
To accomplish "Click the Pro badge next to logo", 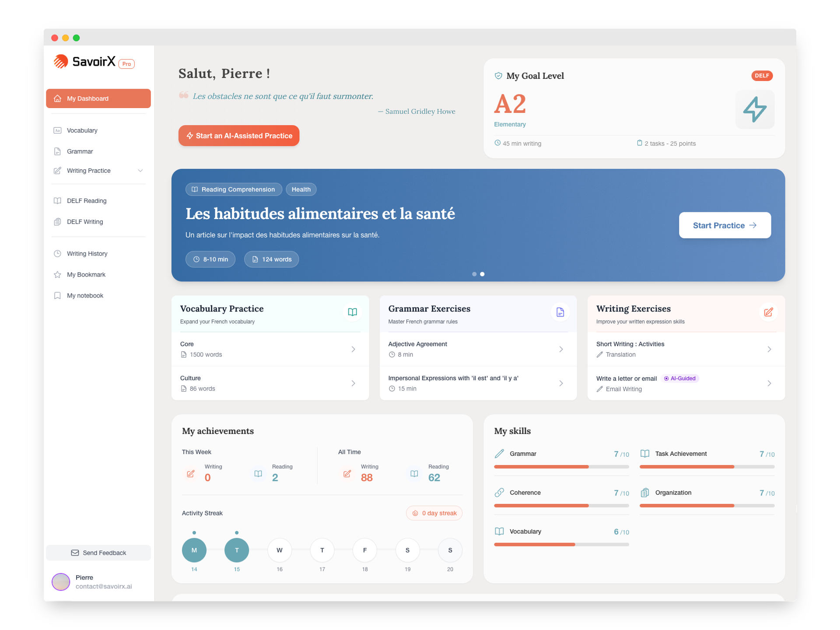I will 126,64.
